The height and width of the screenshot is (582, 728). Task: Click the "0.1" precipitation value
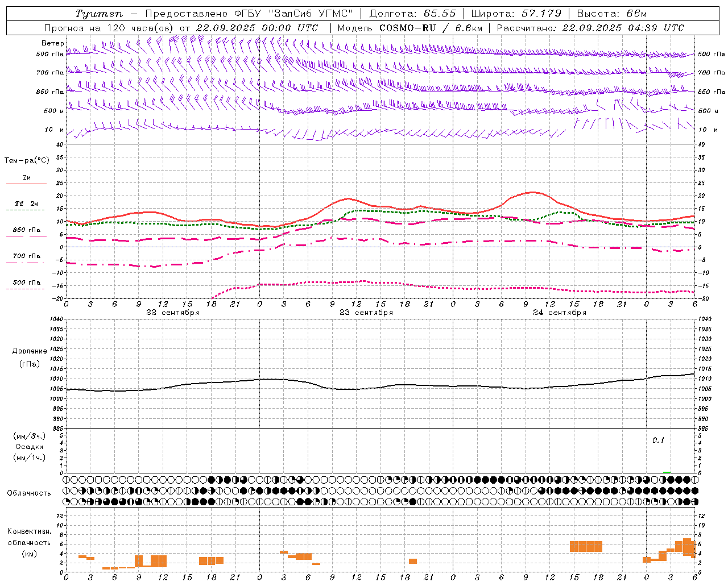[x=658, y=440]
